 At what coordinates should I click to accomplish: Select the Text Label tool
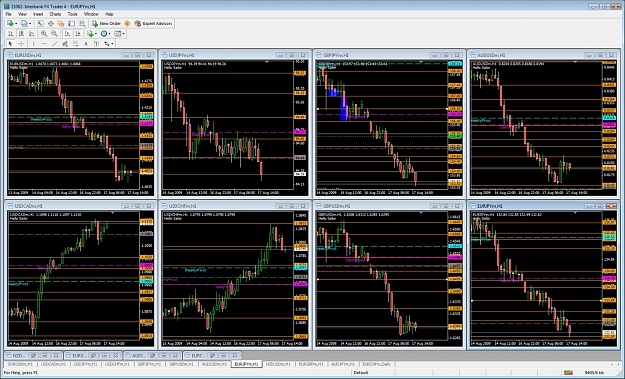click(96, 44)
